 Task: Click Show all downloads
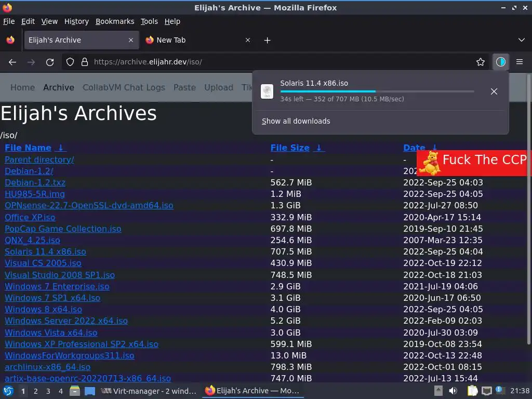[296, 121]
